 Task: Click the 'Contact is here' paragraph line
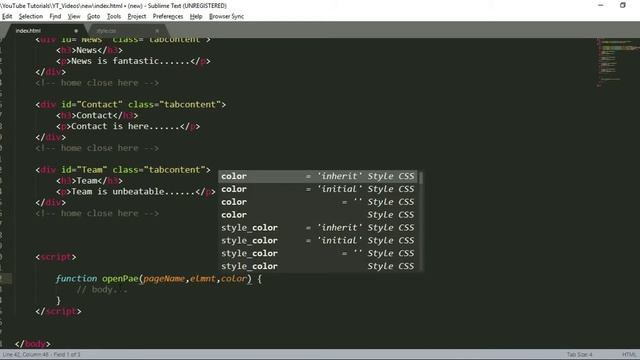coord(128,127)
